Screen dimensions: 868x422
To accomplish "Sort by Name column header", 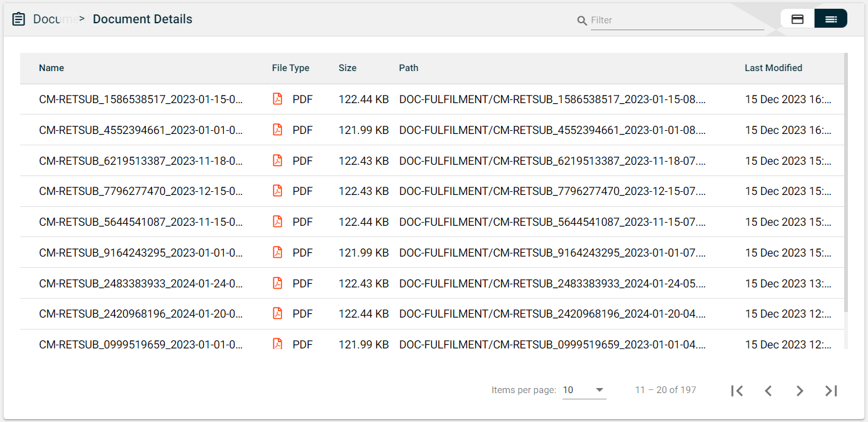I will coord(52,68).
